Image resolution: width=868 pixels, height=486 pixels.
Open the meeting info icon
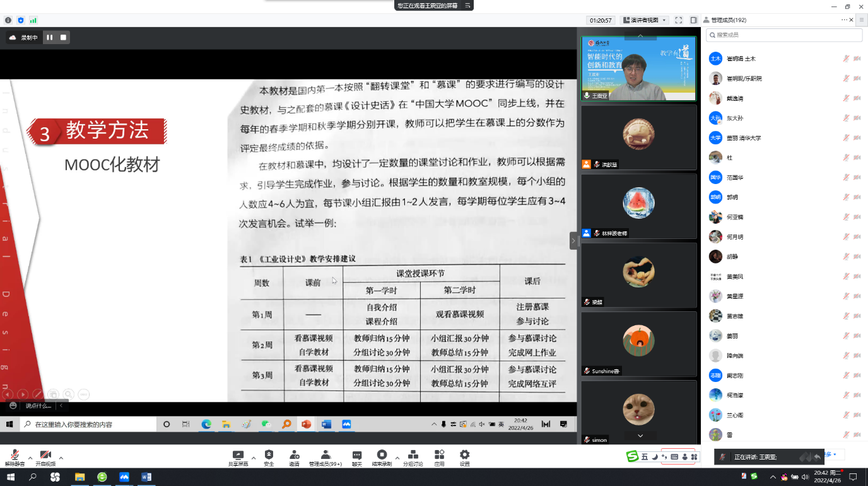[8, 20]
